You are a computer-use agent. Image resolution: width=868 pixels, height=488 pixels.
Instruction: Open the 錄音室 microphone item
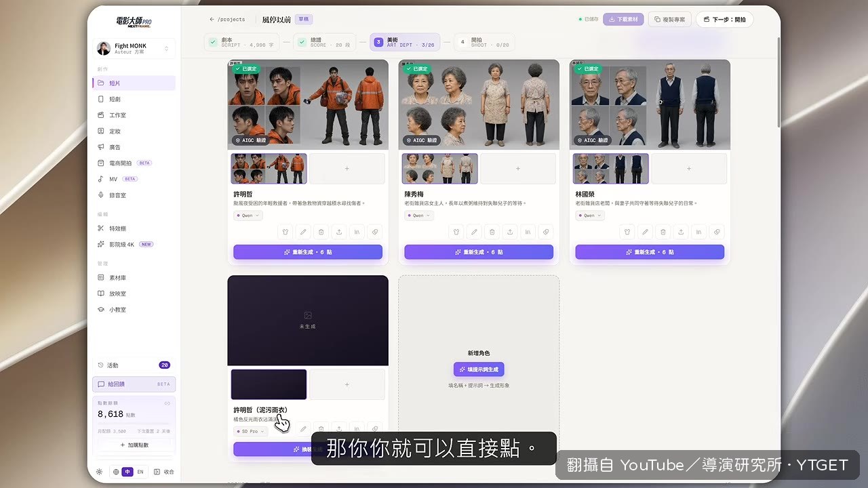tap(134, 195)
